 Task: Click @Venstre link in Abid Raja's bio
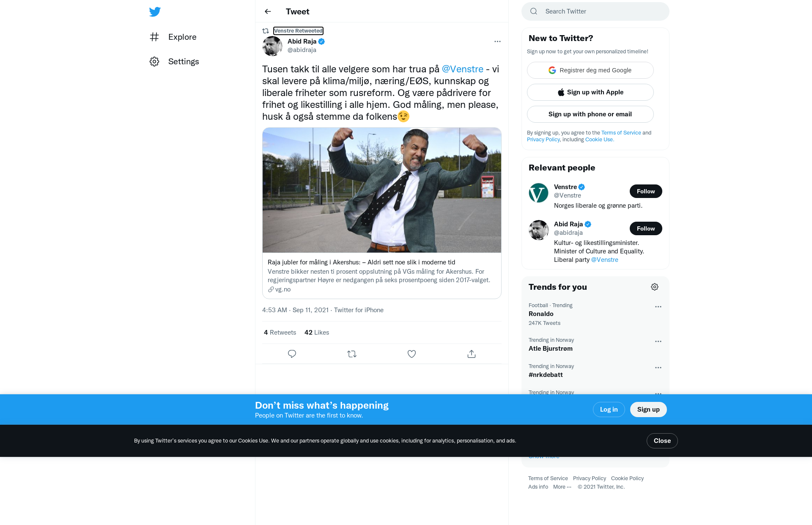click(604, 260)
